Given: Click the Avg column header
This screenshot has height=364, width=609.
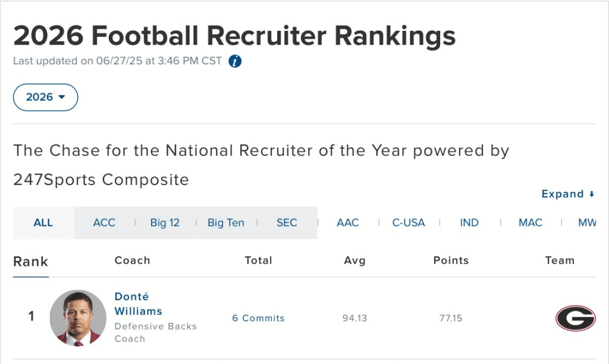Looking at the screenshot, I should pyautogui.click(x=354, y=261).
